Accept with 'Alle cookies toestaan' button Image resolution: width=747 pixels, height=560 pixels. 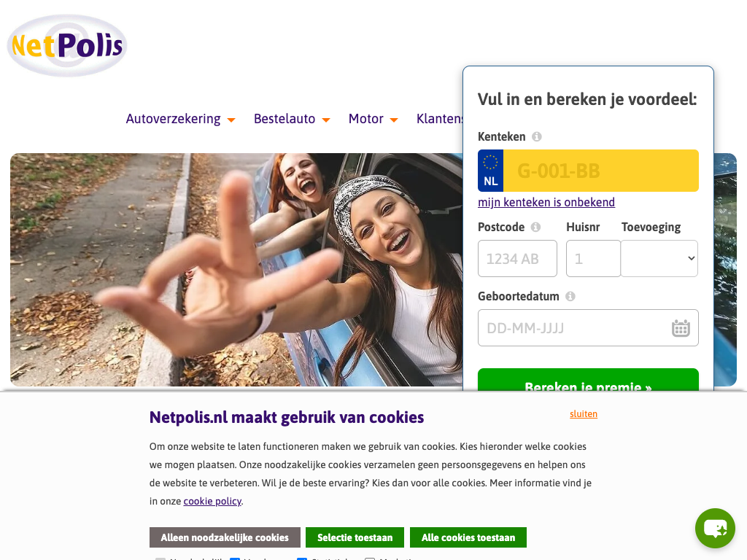pos(468,537)
